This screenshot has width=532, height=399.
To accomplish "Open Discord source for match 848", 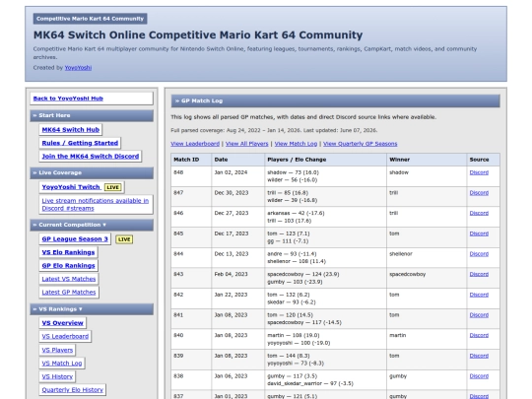I will tap(479, 172).
